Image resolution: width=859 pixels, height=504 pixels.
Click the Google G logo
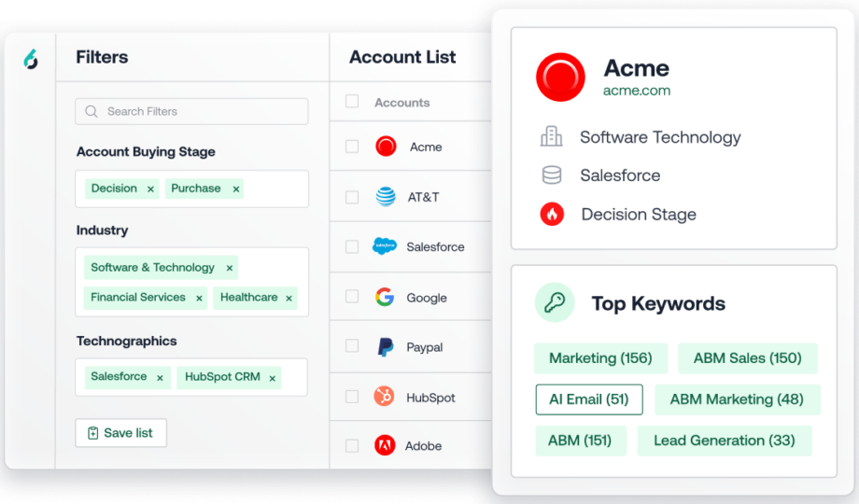(385, 297)
